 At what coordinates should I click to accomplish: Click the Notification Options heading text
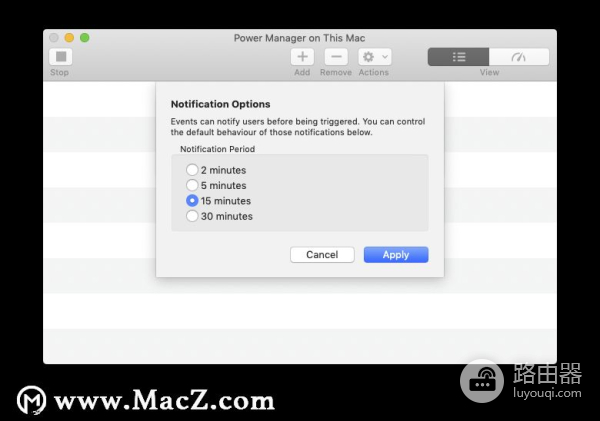pyautogui.click(x=220, y=104)
